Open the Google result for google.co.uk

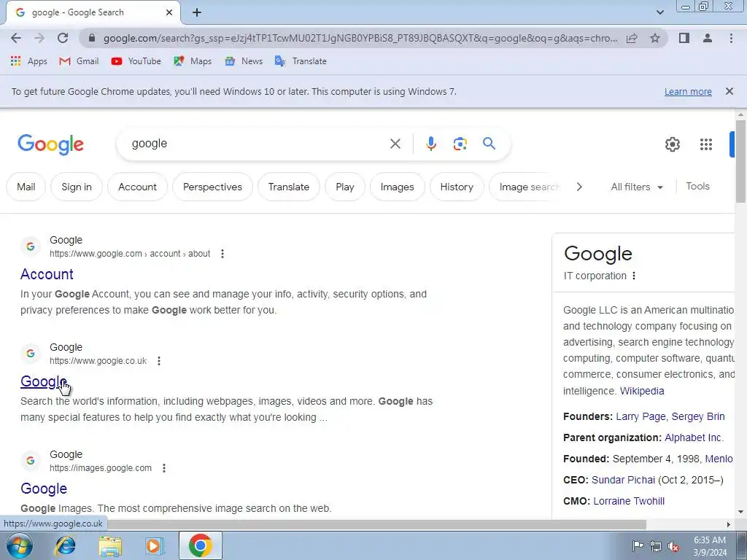point(44,381)
